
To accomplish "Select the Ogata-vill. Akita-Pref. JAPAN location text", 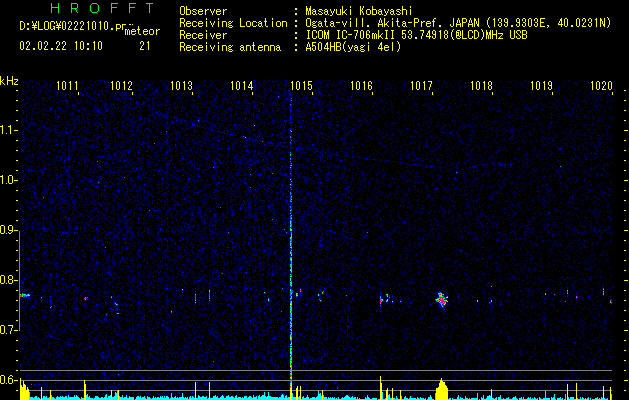I will coord(392,23).
